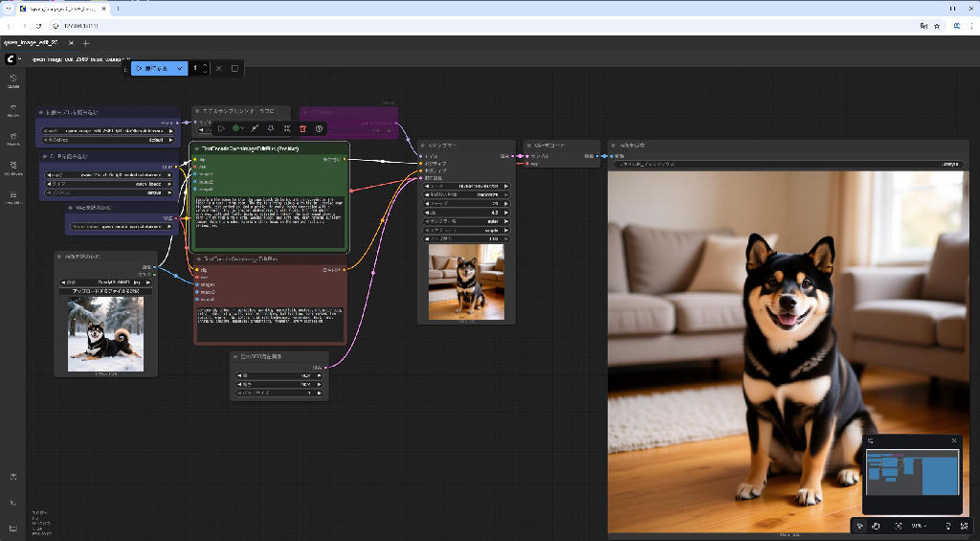Click the Shiba snow input image thumbnail
This screenshot has width=980, height=541.
[x=105, y=332]
